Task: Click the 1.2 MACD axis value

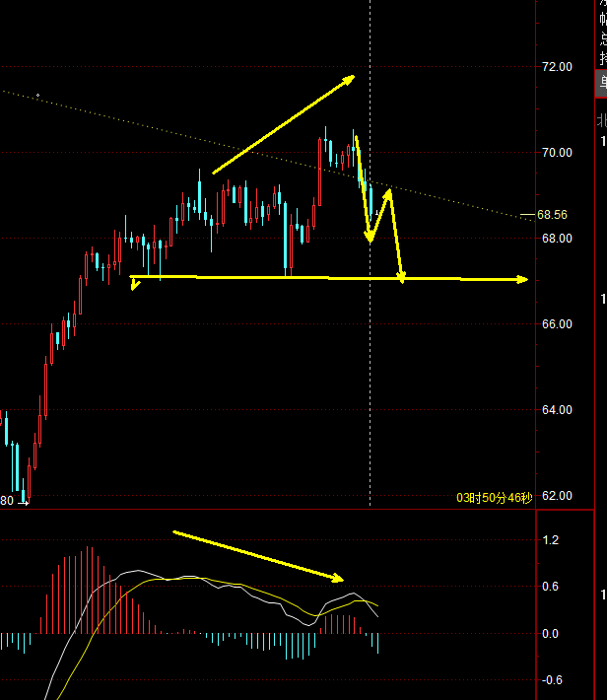Action: tap(550, 540)
